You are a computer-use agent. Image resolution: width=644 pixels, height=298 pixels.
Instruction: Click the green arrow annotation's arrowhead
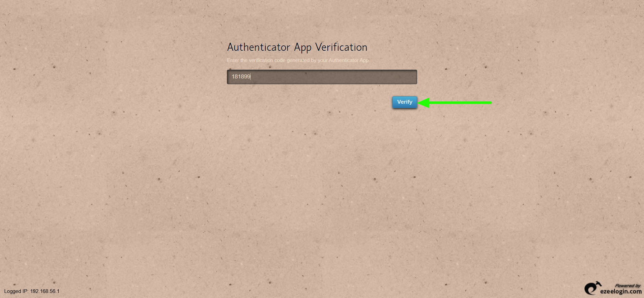[424, 103]
